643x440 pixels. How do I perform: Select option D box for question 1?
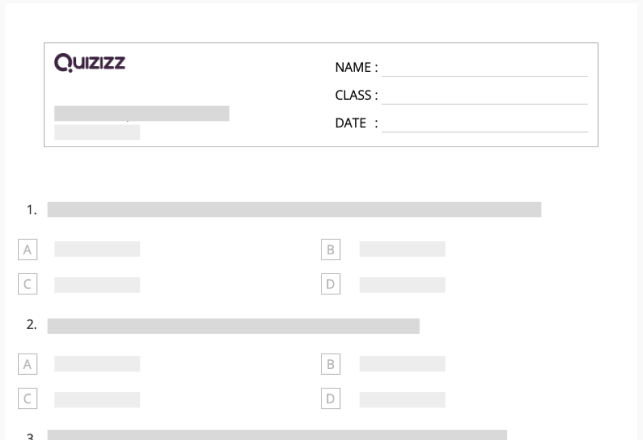click(332, 284)
